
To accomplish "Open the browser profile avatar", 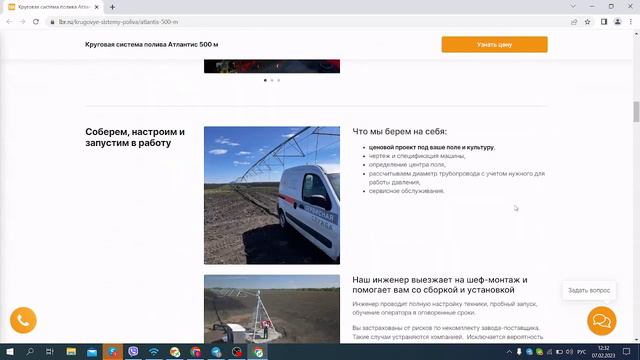I will 618,22.
